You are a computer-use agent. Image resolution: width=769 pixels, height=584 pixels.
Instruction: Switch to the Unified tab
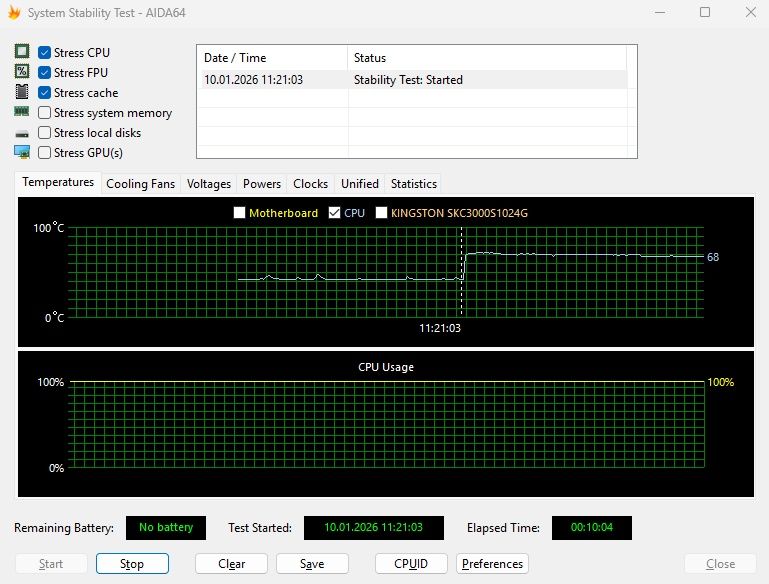click(359, 184)
